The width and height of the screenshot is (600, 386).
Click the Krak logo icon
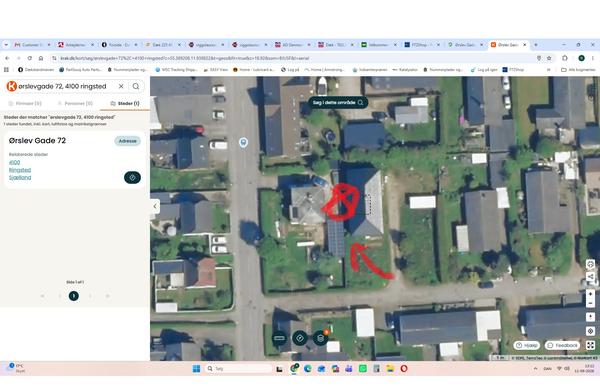(x=11, y=86)
